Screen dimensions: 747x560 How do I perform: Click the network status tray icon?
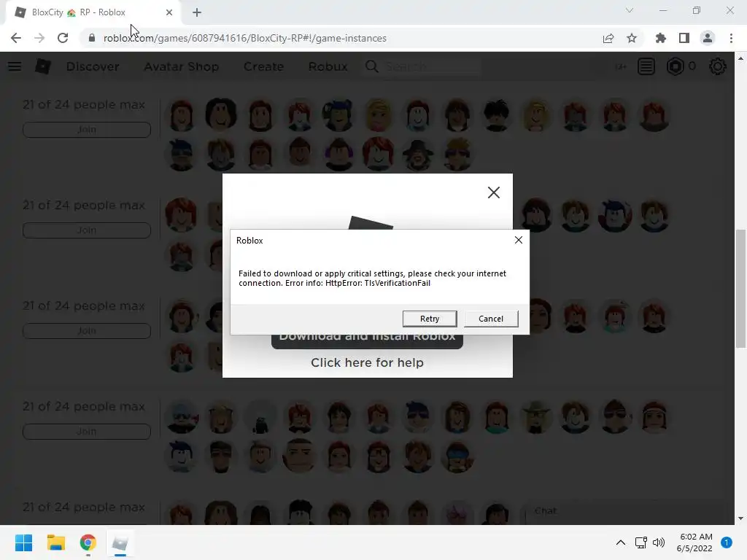(640, 542)
